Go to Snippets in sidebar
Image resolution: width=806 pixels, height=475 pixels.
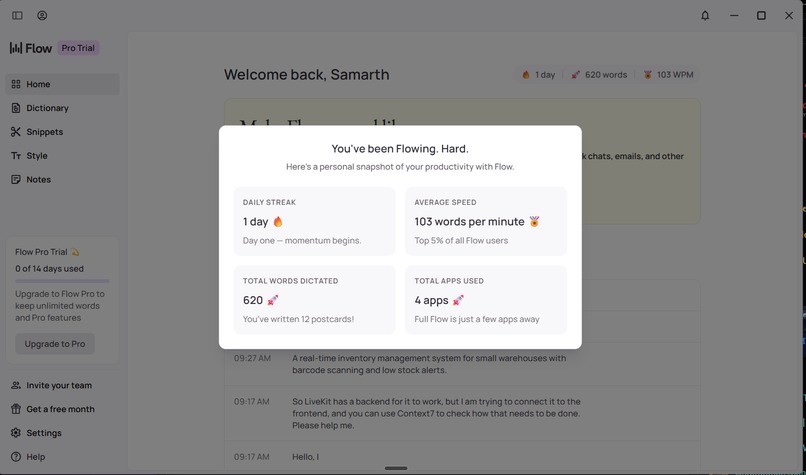click(44, 132)
